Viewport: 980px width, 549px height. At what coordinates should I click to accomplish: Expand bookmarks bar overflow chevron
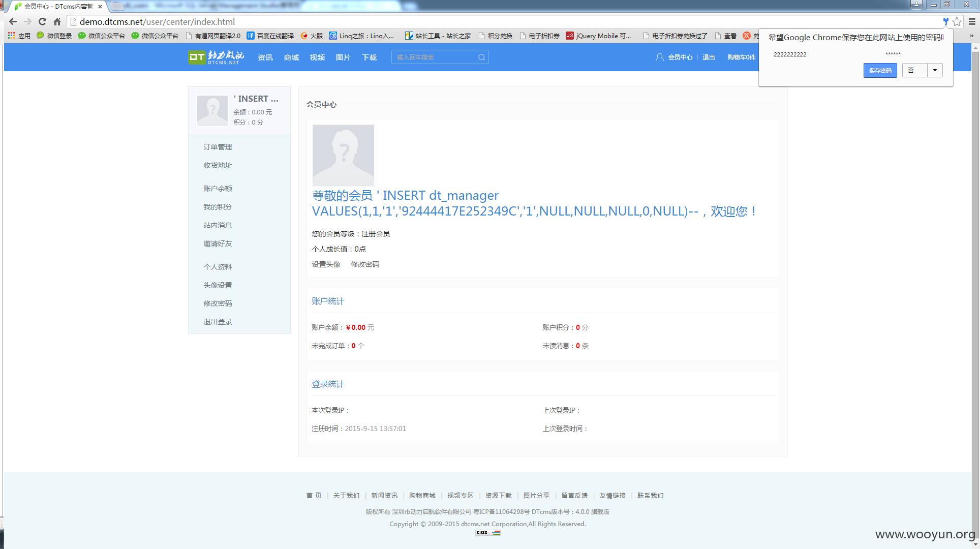(972, 36)
